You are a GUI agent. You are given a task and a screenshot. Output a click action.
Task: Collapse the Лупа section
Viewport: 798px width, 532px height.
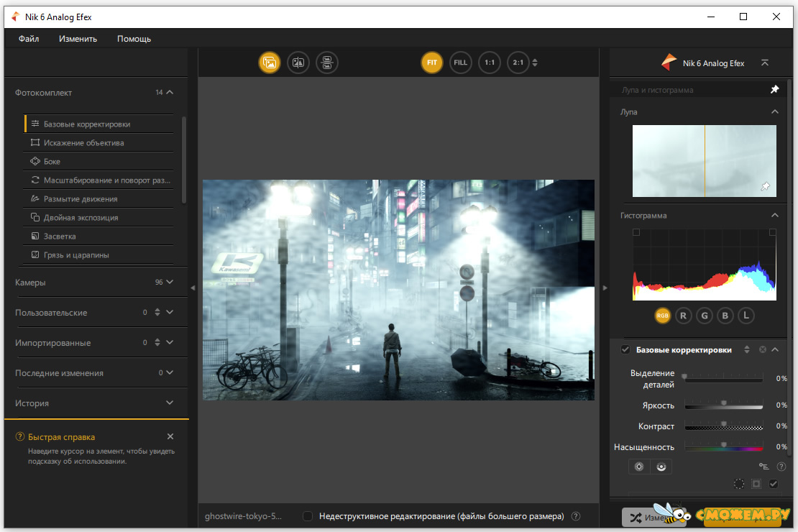click(x=774, y=111)
